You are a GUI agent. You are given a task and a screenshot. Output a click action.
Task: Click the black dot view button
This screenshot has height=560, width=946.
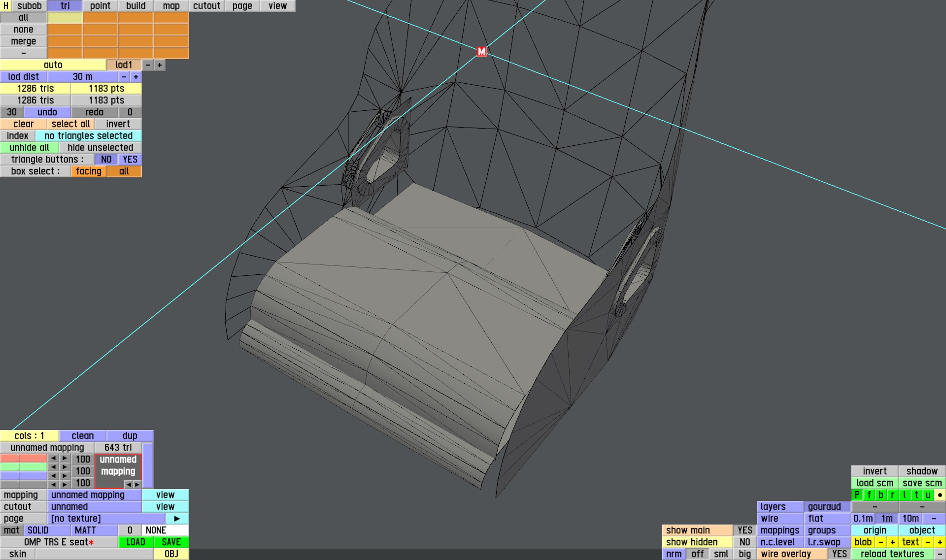pos(940,495)
